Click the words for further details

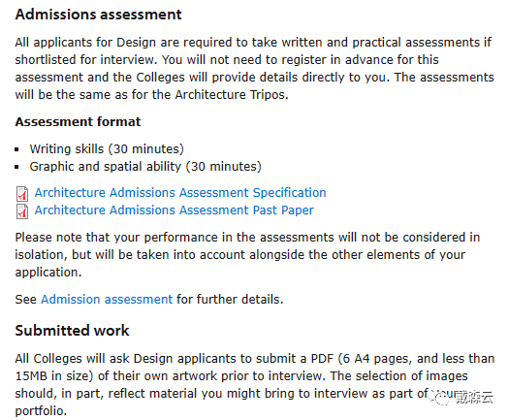point(230,299)
